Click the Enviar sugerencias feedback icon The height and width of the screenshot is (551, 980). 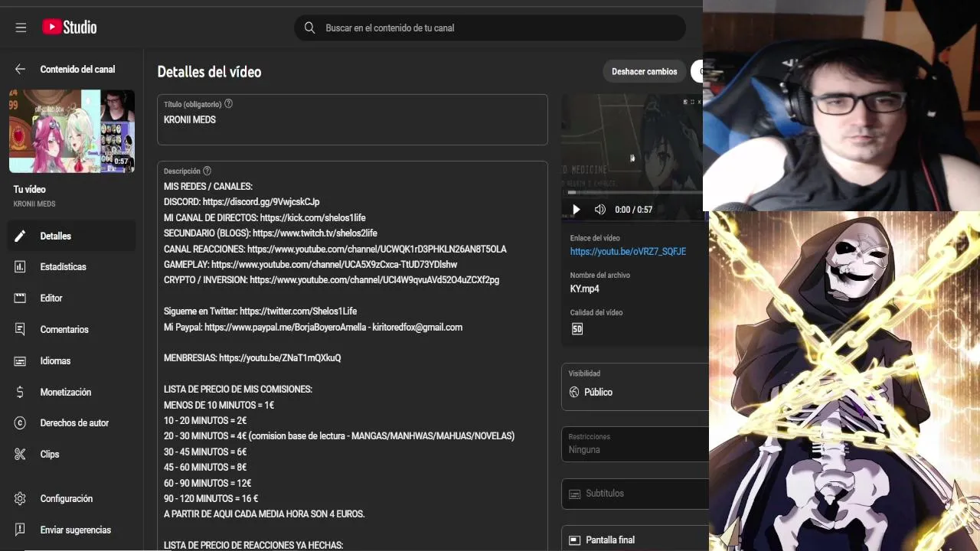pyautogui.click(x=21, y=530)
